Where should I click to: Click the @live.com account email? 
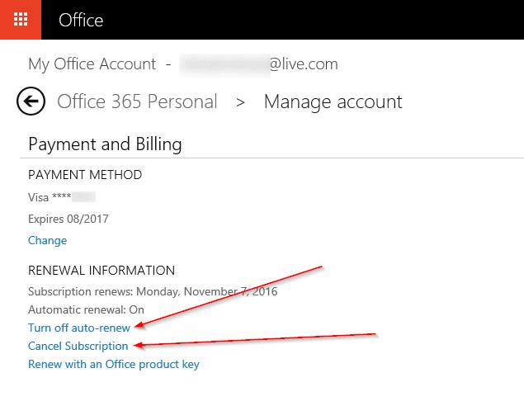click(258, 64)
